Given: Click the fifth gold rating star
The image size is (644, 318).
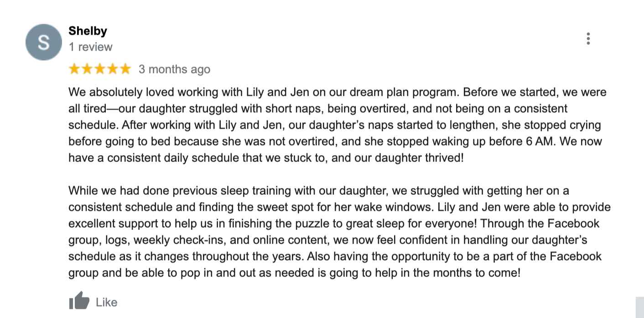Looking at the screenshot, I should [x=125, y=69].
